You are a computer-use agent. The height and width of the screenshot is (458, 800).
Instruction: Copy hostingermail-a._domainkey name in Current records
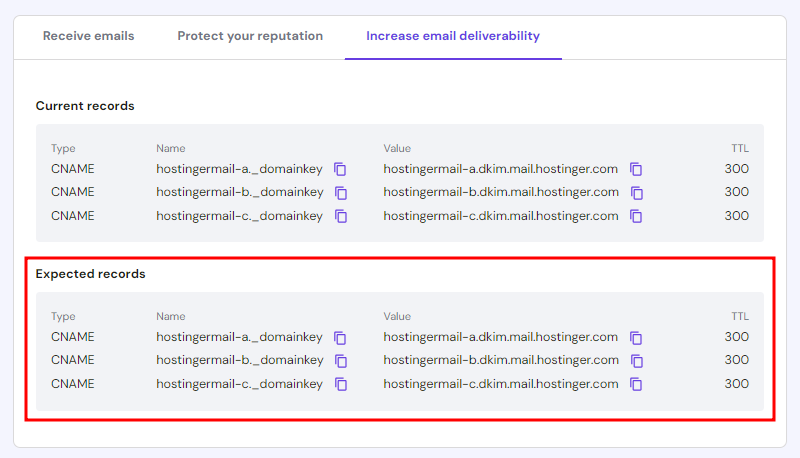(x=340, y=169)
